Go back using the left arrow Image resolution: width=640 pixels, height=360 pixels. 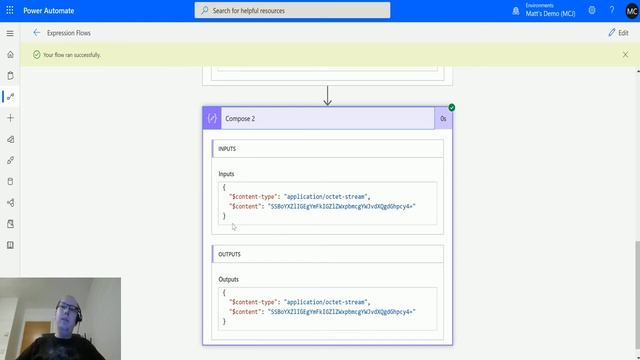[x=37, y=33]
